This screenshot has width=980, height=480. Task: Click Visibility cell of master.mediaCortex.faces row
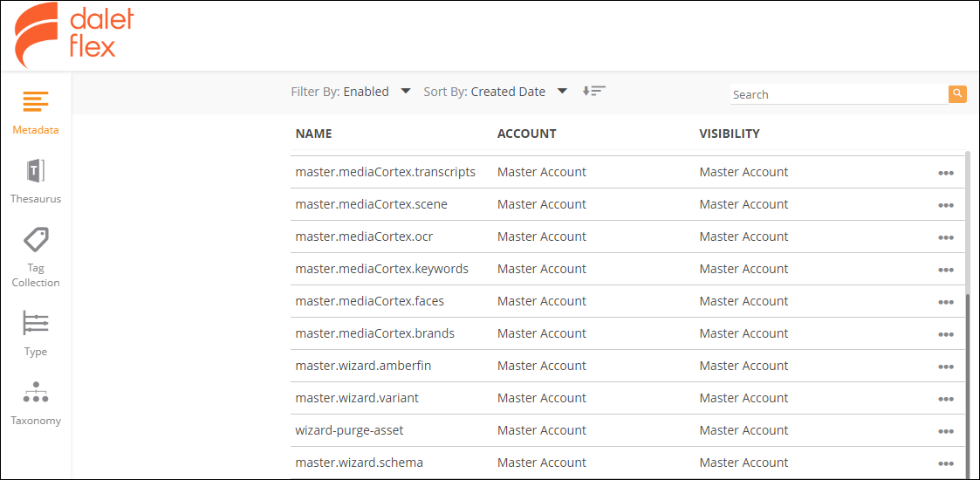tap(744, 301)
